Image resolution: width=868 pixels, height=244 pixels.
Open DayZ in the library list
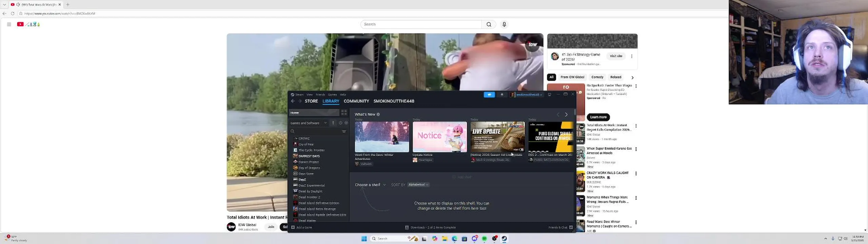(302, 180)
